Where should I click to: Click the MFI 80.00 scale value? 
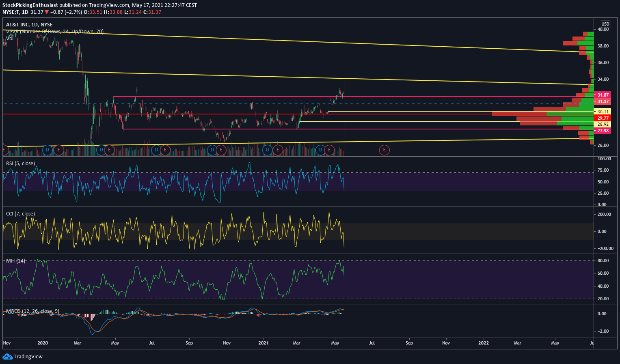(603, 261)
